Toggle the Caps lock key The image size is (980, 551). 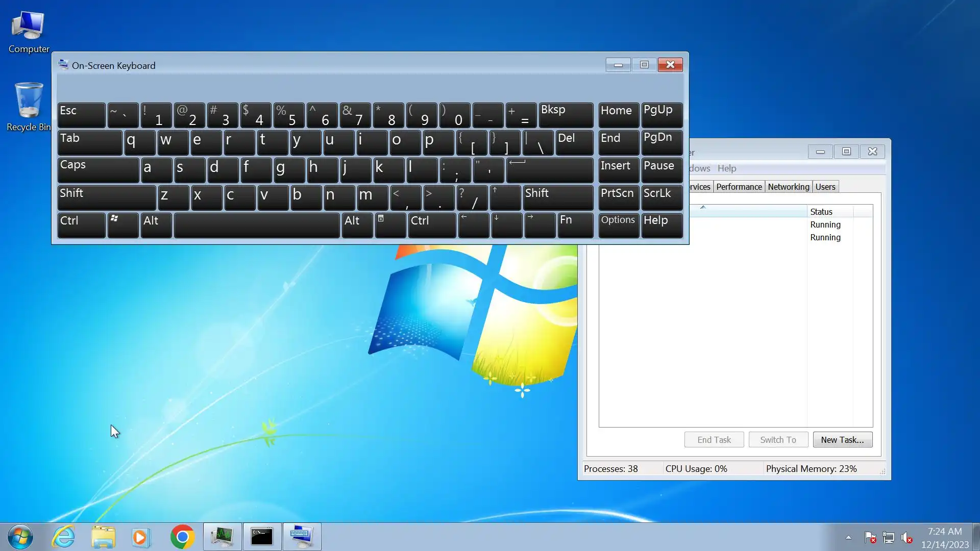point(97,170)
